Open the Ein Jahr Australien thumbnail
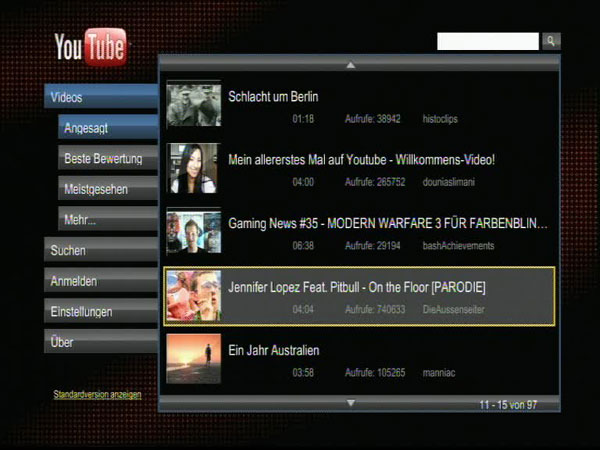Viewport: 600px width, 450px height. [194, 359]
